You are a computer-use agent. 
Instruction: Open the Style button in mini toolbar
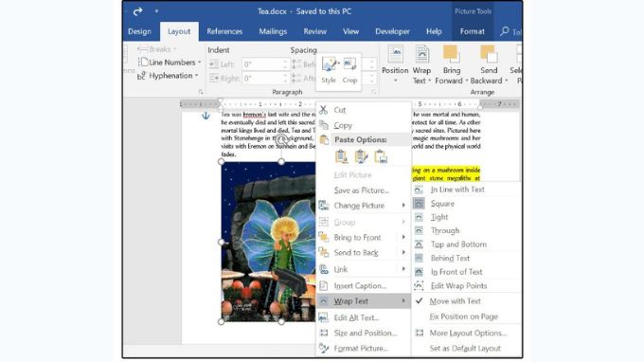[329, 71]
